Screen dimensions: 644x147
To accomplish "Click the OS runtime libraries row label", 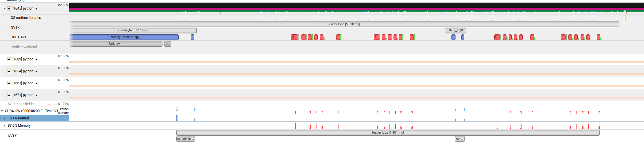I will (26, 18).
